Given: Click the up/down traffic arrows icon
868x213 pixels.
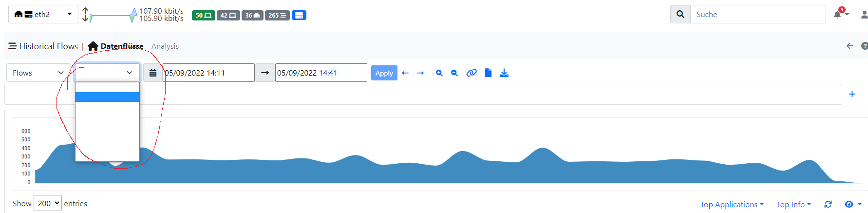Looking at the screenshot, I should point(85,15).
